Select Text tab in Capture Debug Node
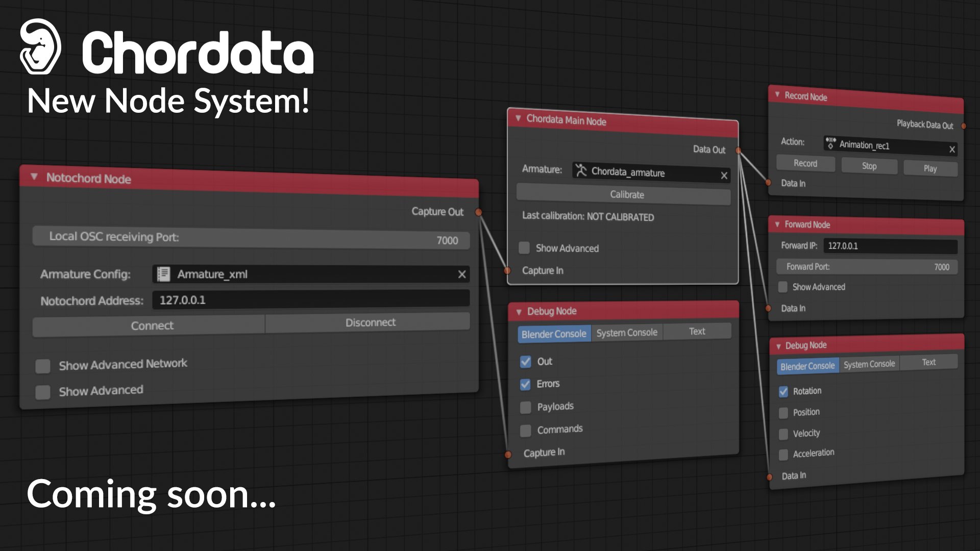This screenshot has height=551, width=980. 697,331
